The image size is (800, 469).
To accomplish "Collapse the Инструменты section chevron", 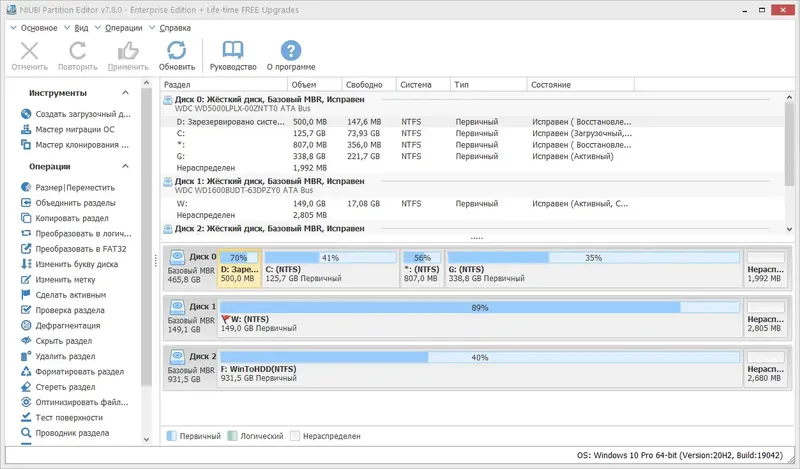I will pyautogui.click(x=126, y=93).
